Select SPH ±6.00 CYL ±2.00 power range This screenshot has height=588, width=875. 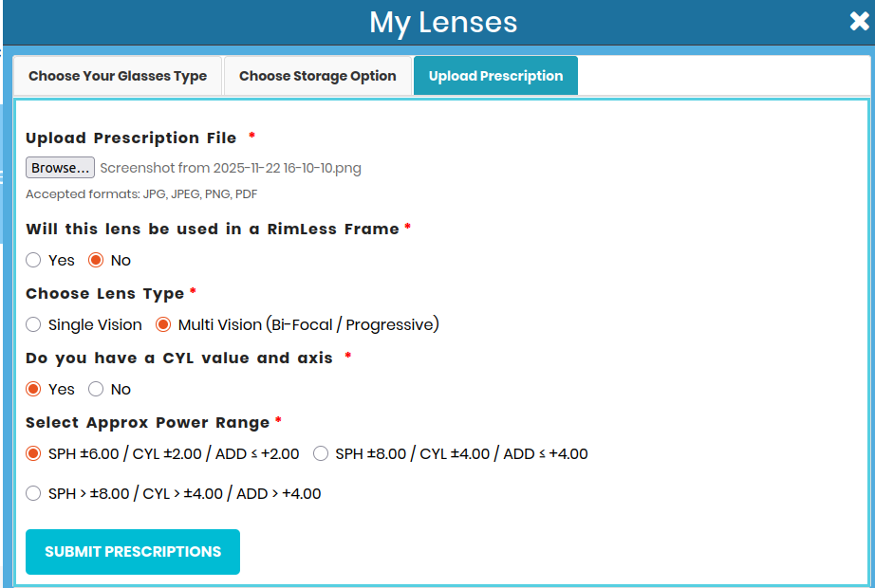(33, 453)
